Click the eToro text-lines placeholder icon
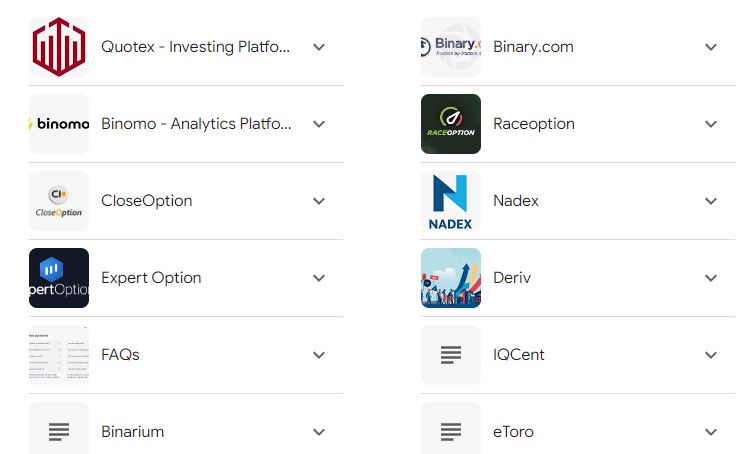740x454 pixels. [451, 429]
